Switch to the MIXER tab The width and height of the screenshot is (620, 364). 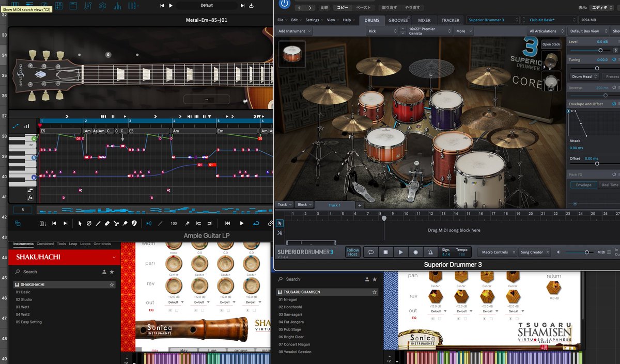(424, 20)
